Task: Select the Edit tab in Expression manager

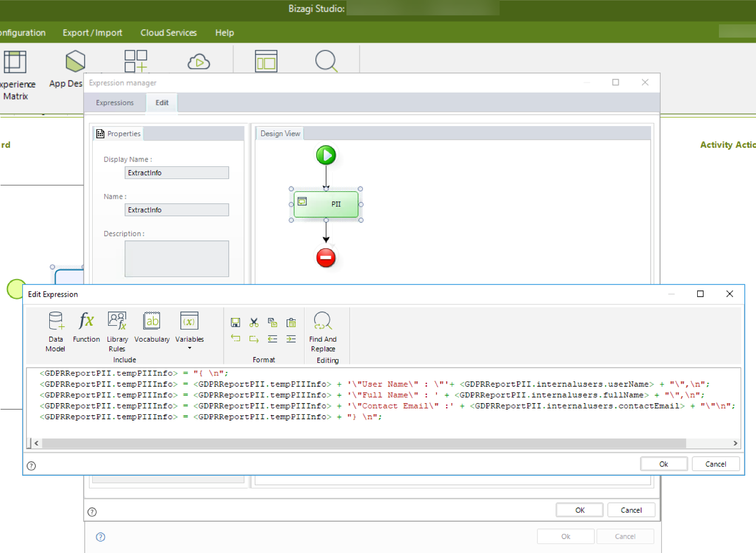Action: click(x=162, y=103)
